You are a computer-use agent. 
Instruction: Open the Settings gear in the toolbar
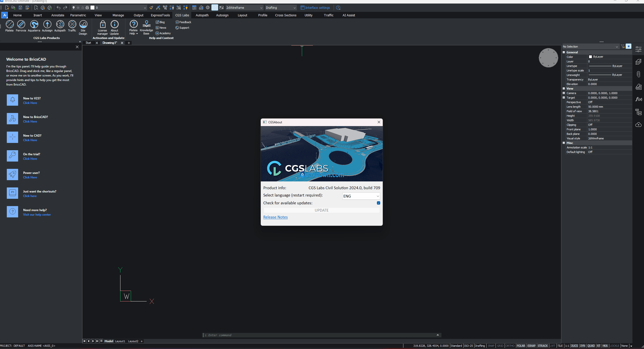coord(208,8)
